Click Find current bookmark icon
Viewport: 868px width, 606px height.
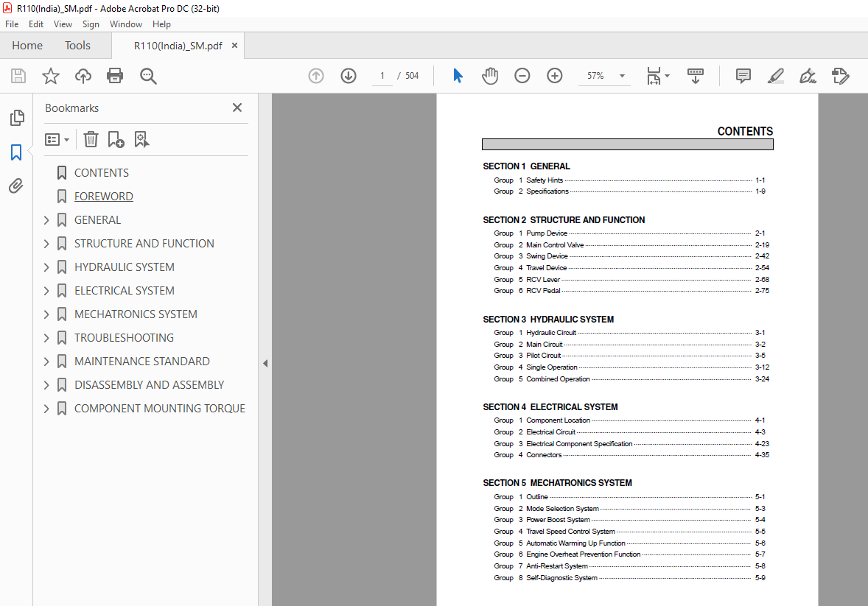141,139
